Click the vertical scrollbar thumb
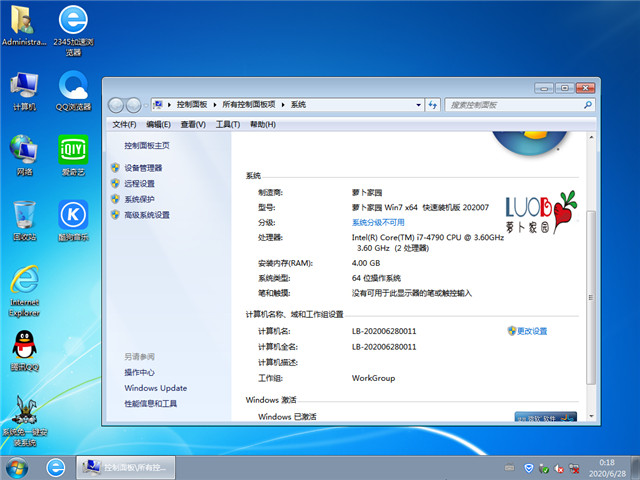 (591, 298)
